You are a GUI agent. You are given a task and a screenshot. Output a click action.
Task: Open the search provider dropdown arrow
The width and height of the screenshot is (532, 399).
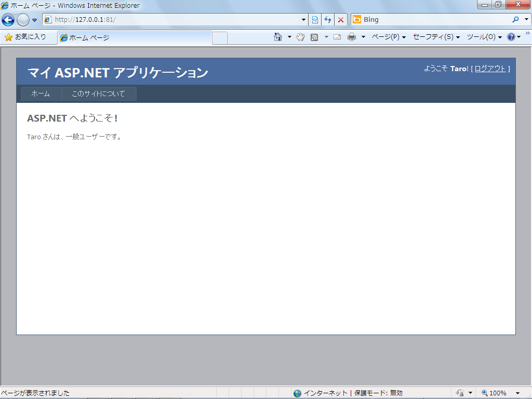[526, 20]
